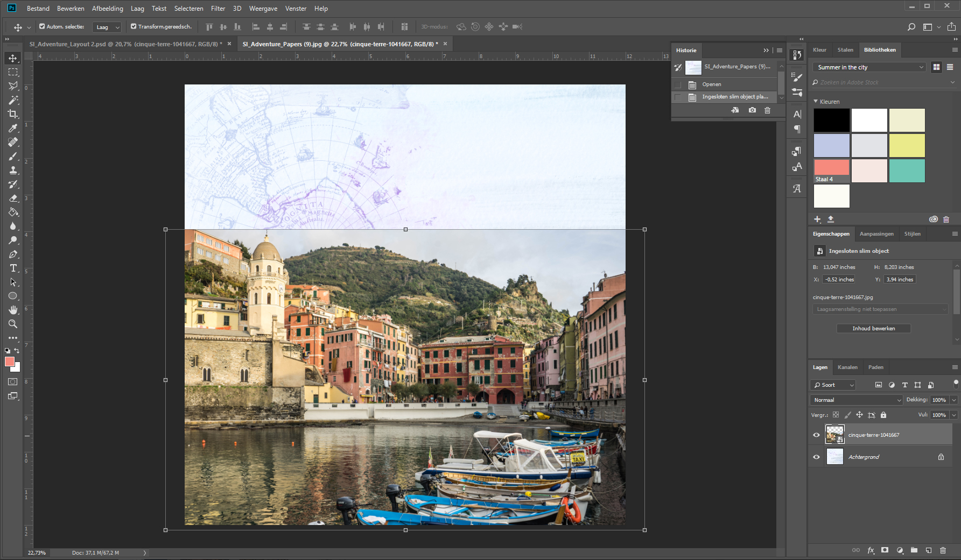Click the Inhoud bewerken button
Viewport: 961px width, 560px height.
point(873,328)
